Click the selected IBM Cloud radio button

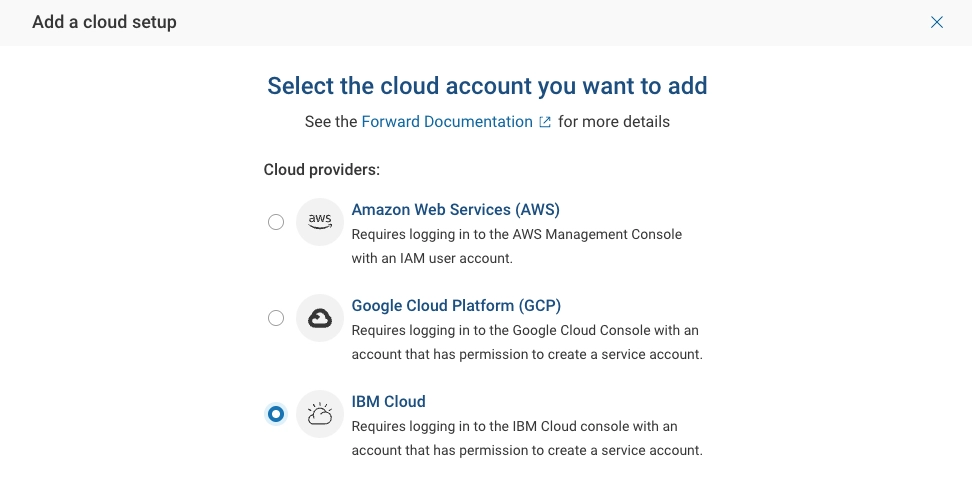point(276,414)
